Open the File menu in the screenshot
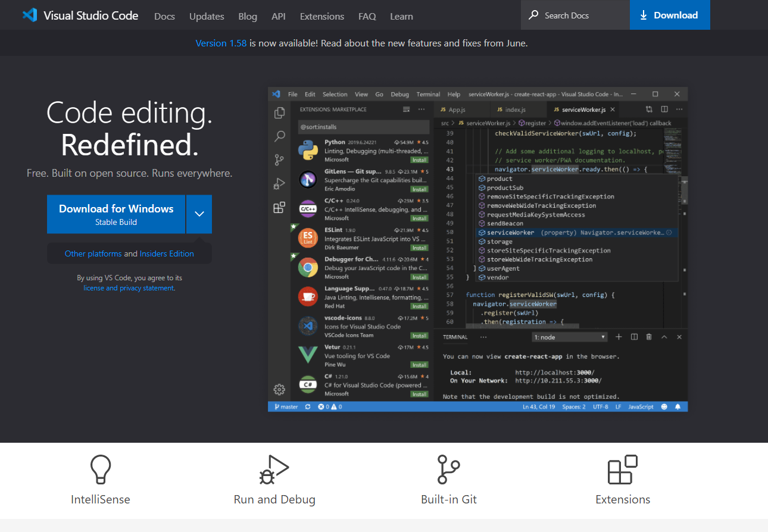 click(x=293, y=94)
